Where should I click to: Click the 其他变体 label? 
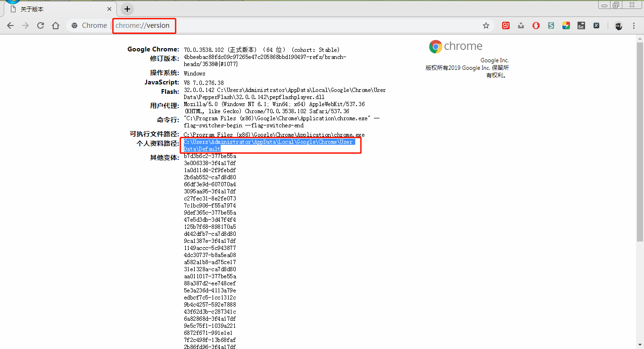pyautogui.click(x=165, y=158)
